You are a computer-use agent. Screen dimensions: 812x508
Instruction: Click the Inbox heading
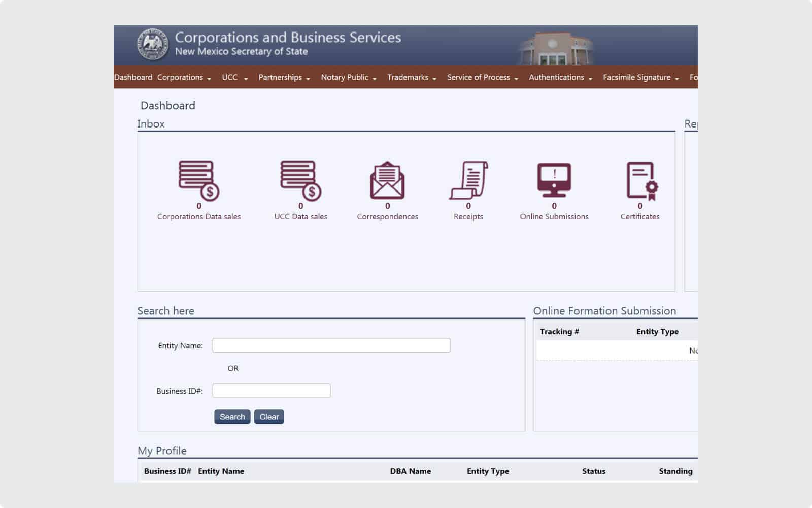click(151, 123)
